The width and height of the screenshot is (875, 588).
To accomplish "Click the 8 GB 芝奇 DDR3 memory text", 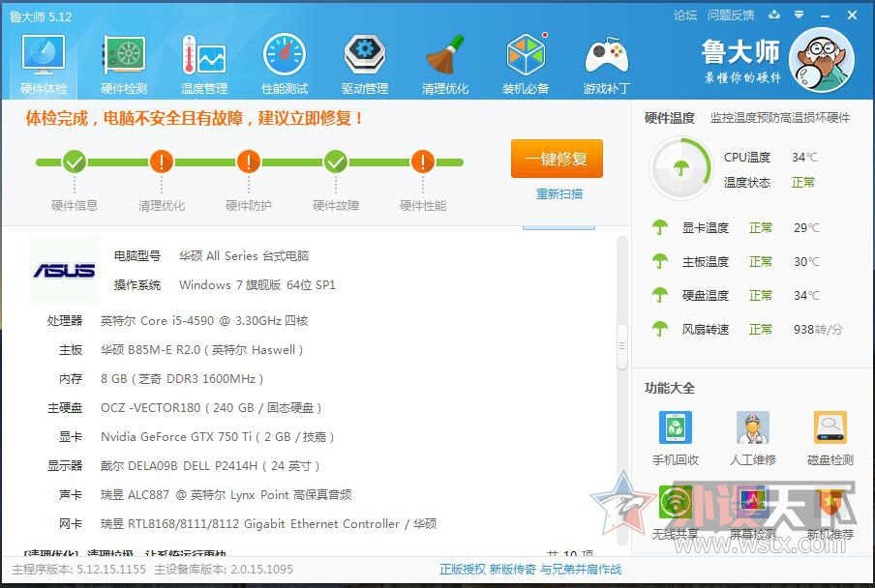I will coord(182,378).
